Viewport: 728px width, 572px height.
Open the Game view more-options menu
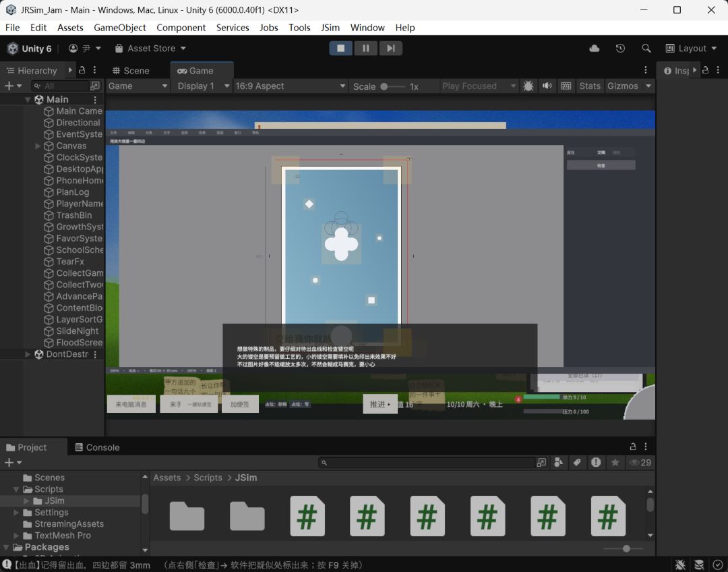point(645,70)
